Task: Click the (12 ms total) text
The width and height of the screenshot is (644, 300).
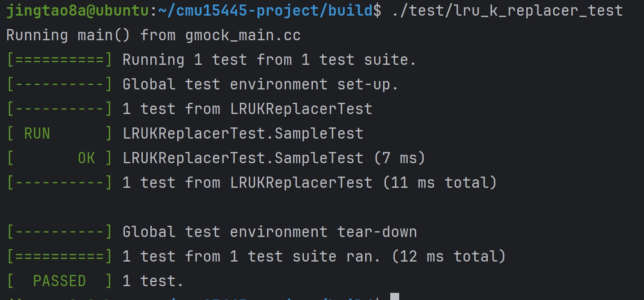Action: point(449,256)
